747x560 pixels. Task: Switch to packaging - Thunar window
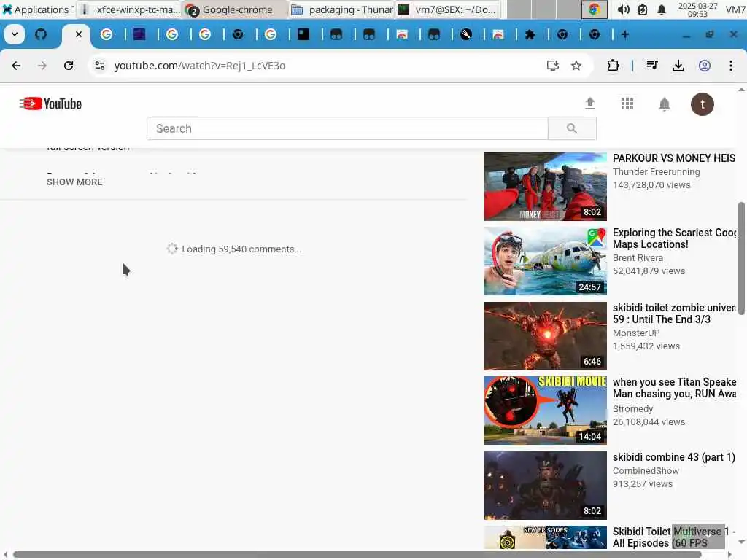pos(341,9)
